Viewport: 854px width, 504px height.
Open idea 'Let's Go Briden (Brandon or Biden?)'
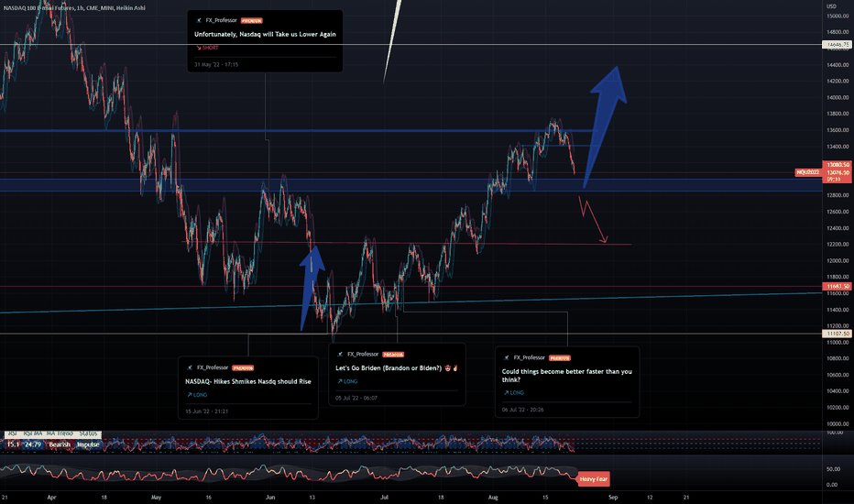397,368
